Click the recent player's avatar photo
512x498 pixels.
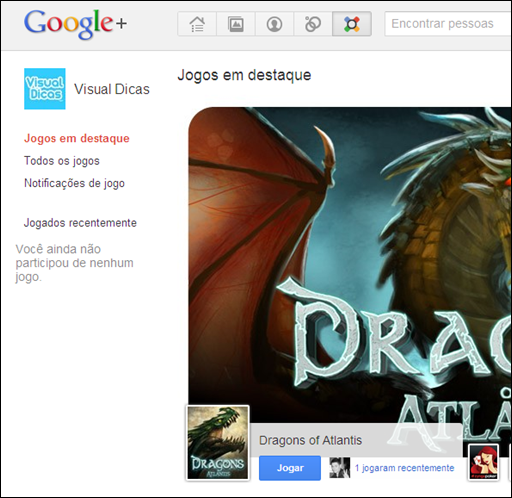(x=340, y=468)
